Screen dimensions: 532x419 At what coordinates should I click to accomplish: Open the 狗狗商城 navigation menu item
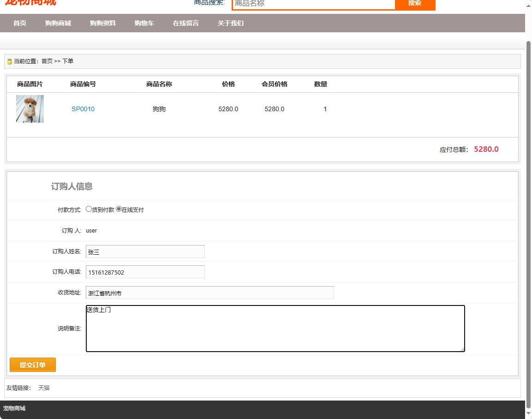[x=58, y=22]
